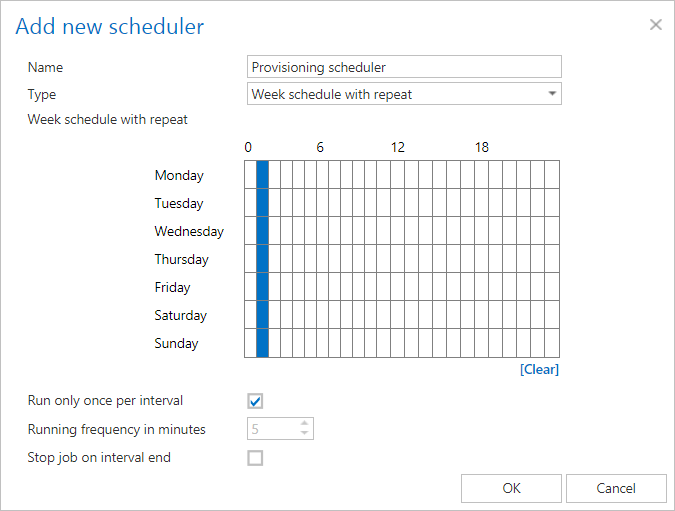Open the Type dropdown list
The width and height of the screenshot is (675, 511).
click(x=404, y=94)
